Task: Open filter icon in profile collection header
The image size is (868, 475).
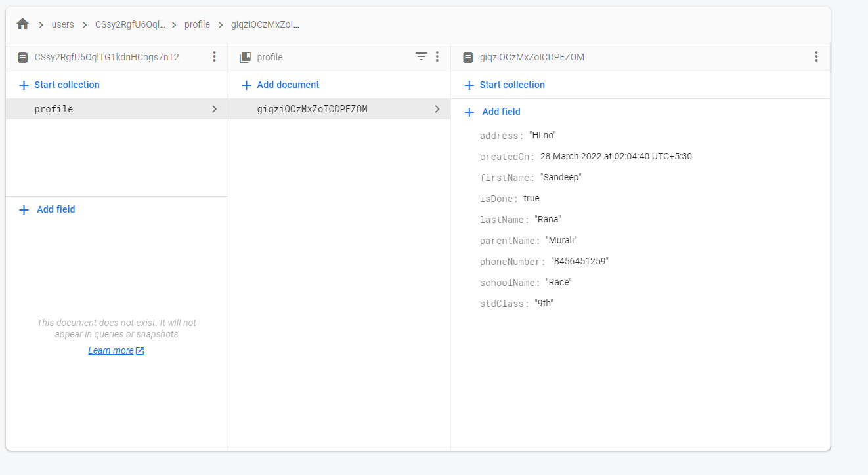Action: click(x=422, y=57)
